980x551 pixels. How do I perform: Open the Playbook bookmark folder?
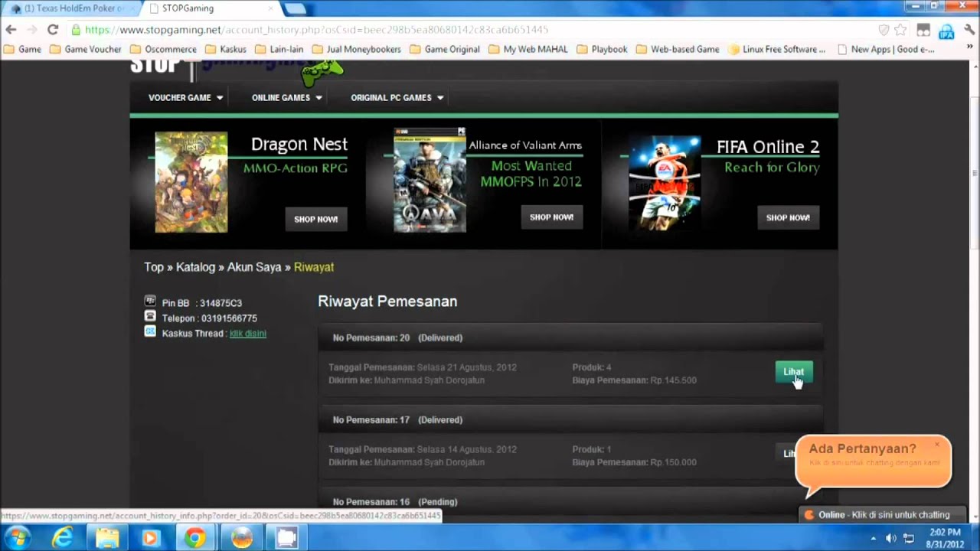(602, 49)
